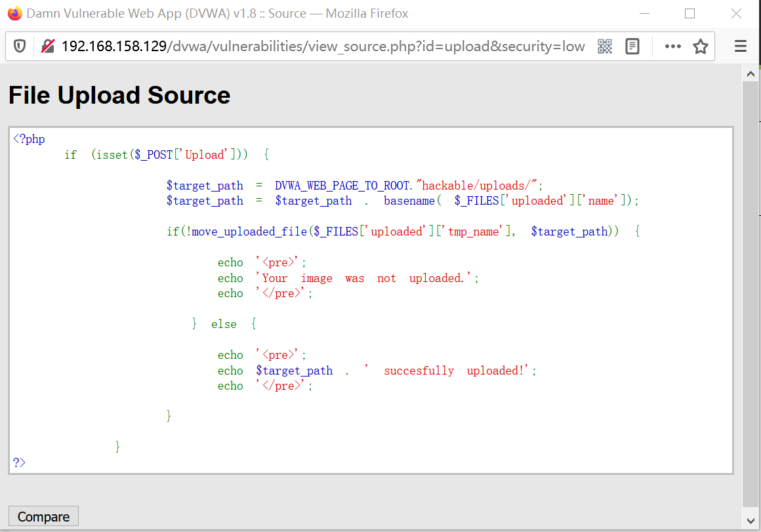761x532 pixels.
Task: Click the Compare button
Action: 44,516
